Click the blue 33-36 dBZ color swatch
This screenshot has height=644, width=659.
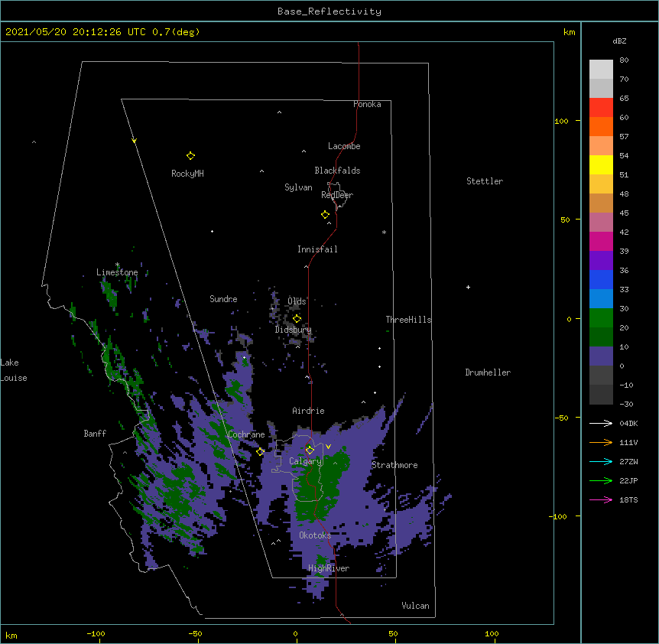coord(601,279)
